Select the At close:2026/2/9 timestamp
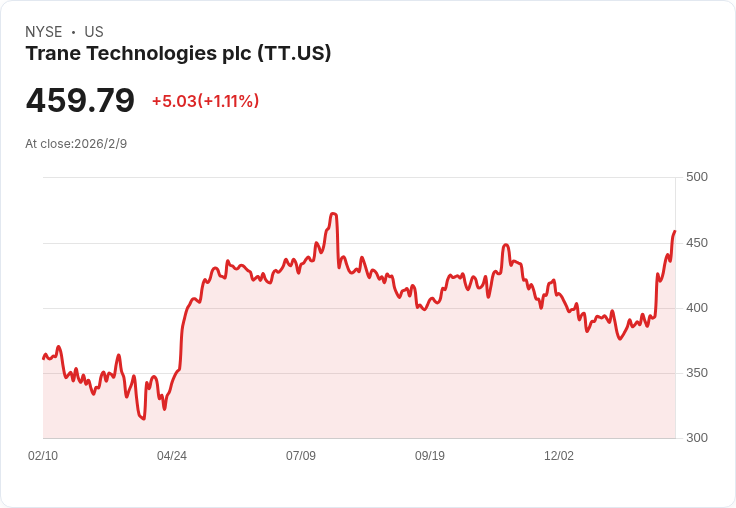Viewport: 736px width, 508px height. [x=76, y=143]
